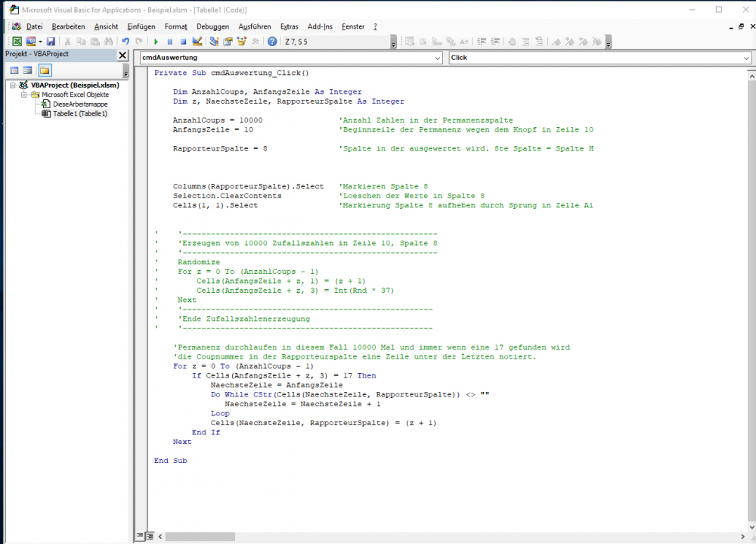This screenshot has height=544, width=756.
Task: Click View Object icon in Project panel
Action: pos(27,70)
